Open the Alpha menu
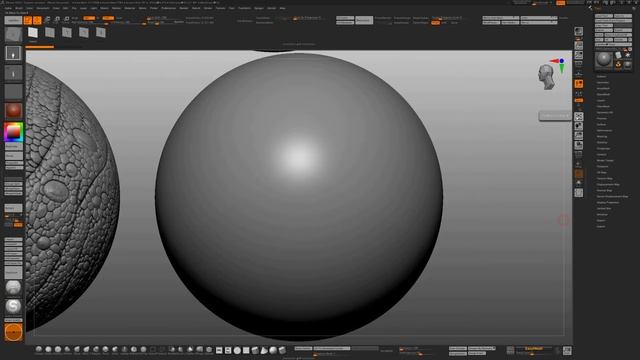This screenshot has height=360, width=640. (8, 8)
